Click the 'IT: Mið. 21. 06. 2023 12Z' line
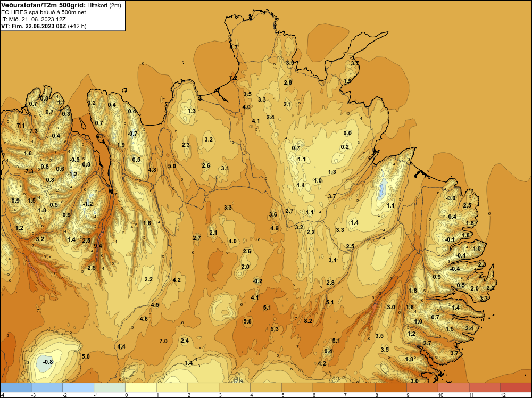 click(34, 19)
